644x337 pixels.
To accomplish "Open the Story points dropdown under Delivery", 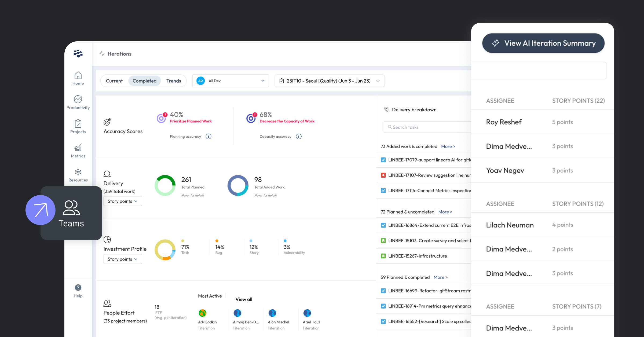I will [x=122, y=201].
